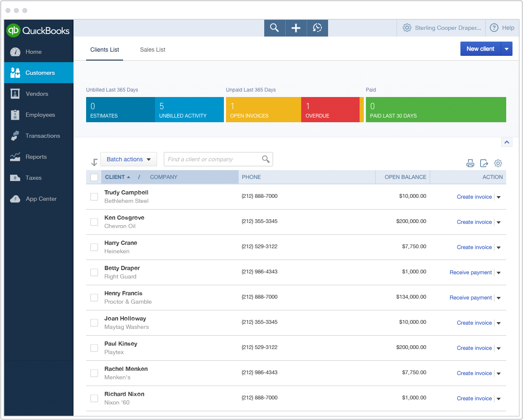Toggle the select-all checkbox in table header
The width and height of the screenshot is (523, 420).
94,177
